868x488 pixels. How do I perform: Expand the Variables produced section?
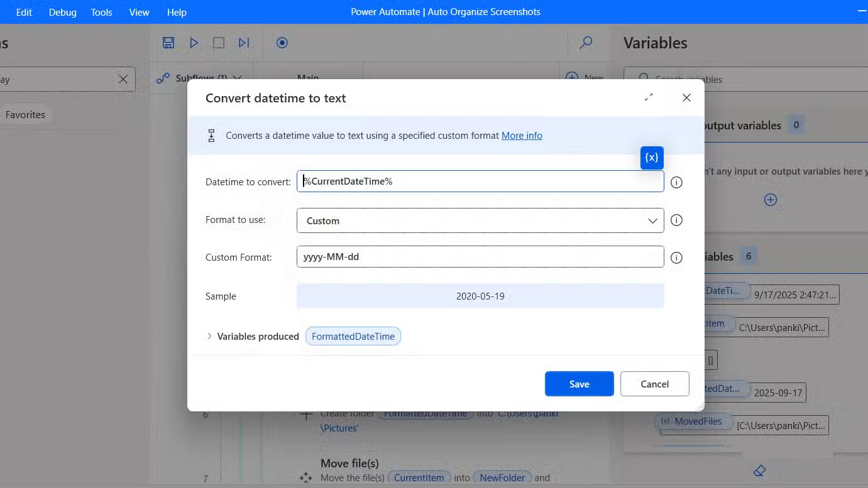click(210, 337)
